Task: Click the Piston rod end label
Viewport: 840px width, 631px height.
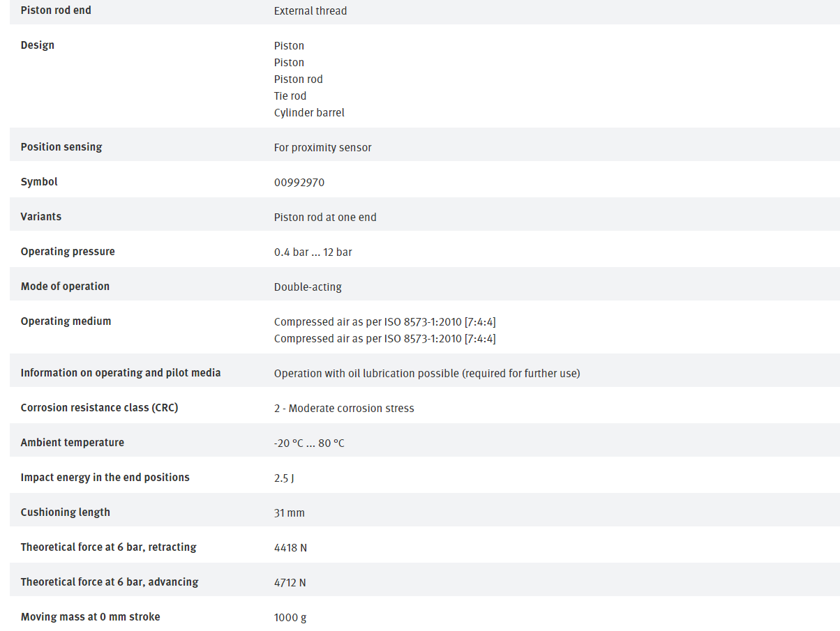Action: [56, 10]
